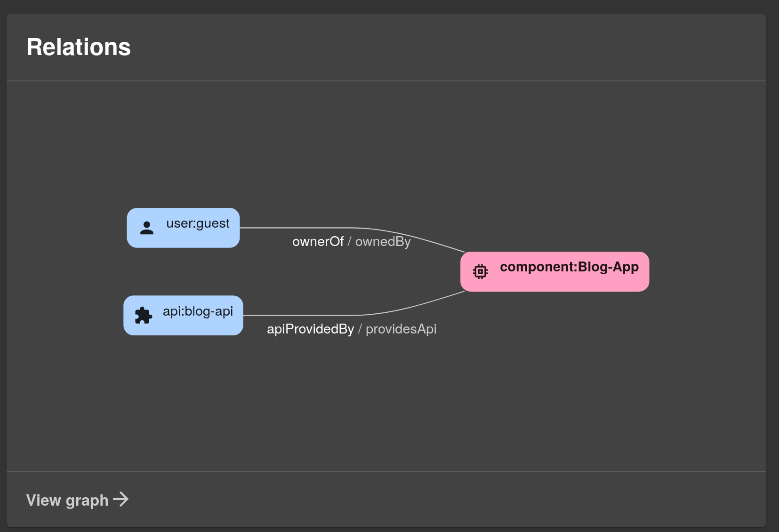Click the Relations card heading
Screen dimensions: 779x532
click(x=79, y=48)
